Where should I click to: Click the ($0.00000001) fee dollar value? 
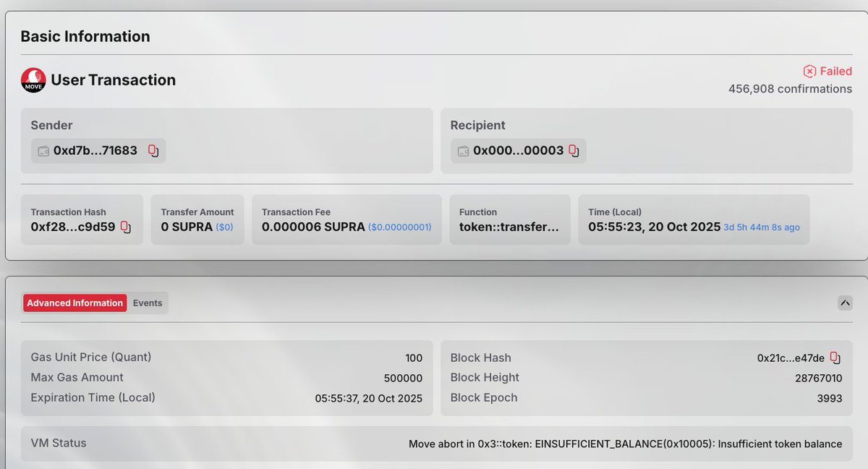click(x=400, y=227)
